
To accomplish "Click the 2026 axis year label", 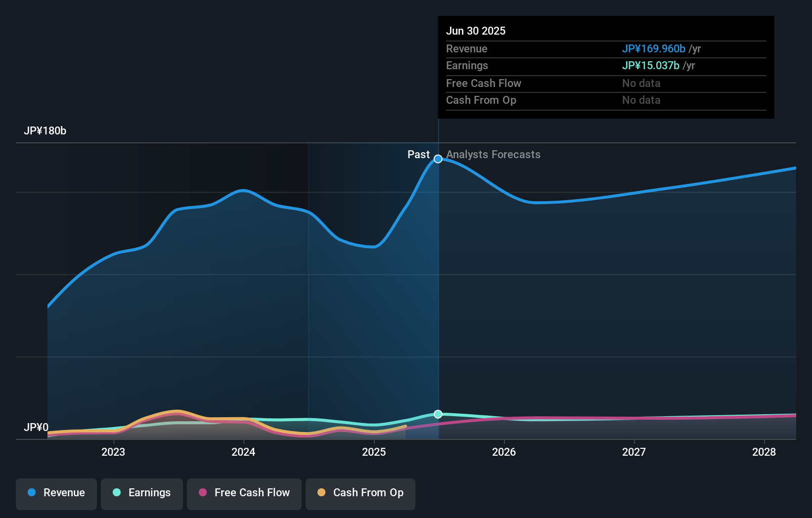I will click(503, 451).
